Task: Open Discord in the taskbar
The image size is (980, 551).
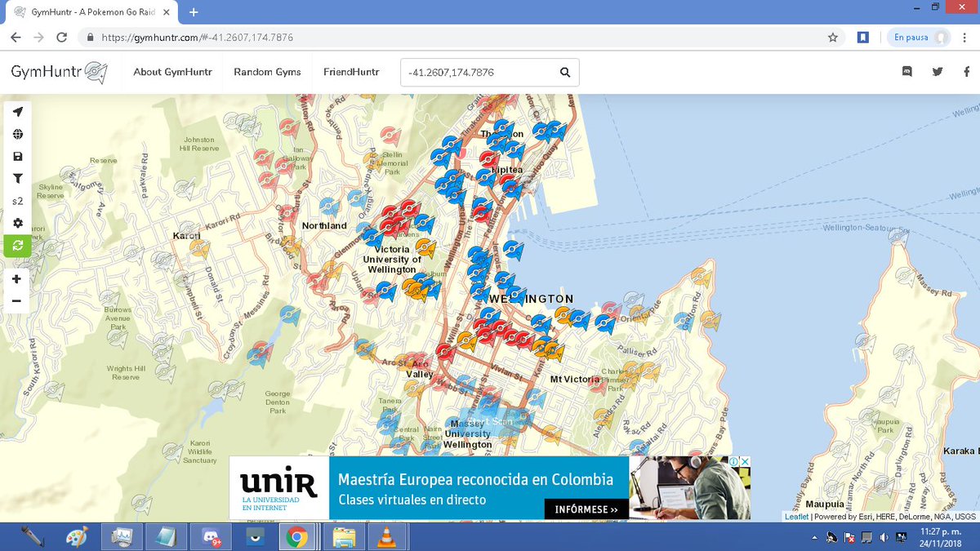Action: [x=211, y=537]
